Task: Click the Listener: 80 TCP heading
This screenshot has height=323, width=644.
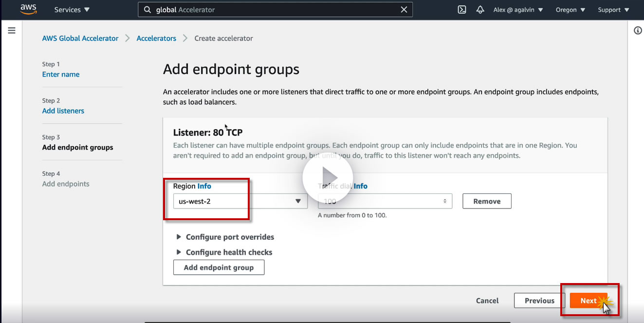Action: [x=208, y=133]
